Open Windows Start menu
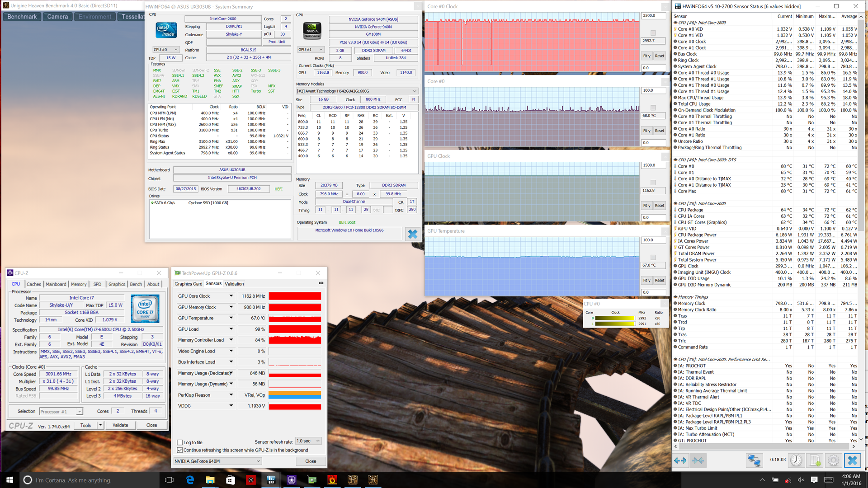 point(9,479)
